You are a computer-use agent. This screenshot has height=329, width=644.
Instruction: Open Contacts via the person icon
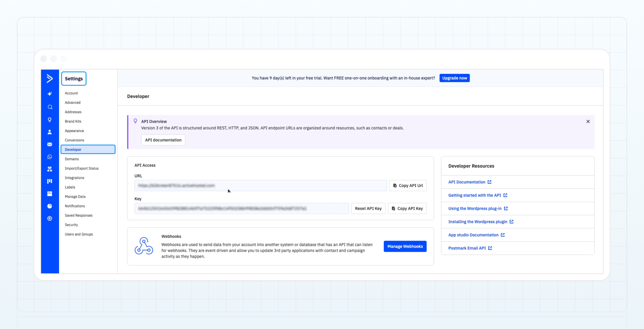(50, 132)
